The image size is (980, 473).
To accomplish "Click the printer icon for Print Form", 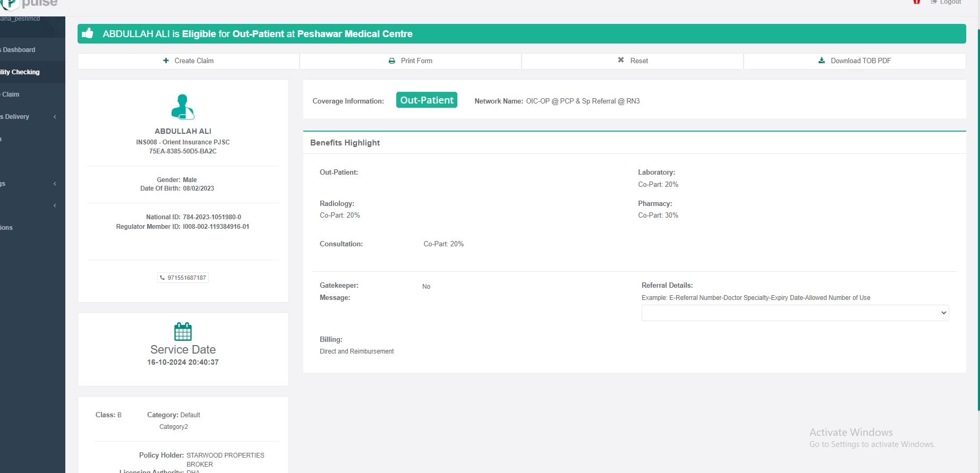I will pos(391,61).
